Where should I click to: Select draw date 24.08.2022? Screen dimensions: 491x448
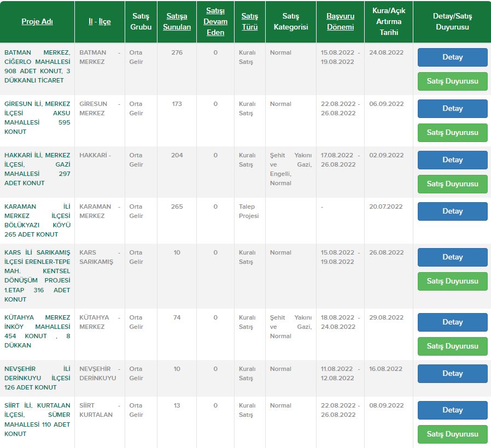point(386,52)
